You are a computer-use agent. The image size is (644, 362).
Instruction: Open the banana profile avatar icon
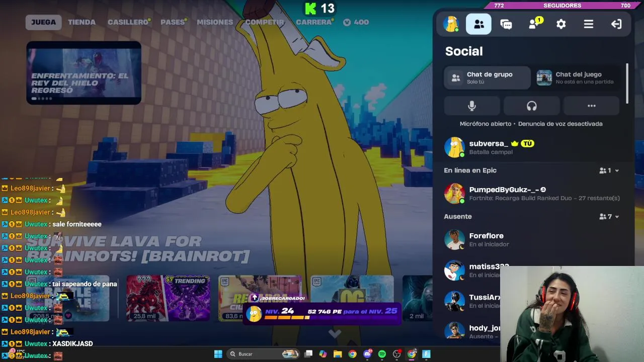(x=451, y=24)
